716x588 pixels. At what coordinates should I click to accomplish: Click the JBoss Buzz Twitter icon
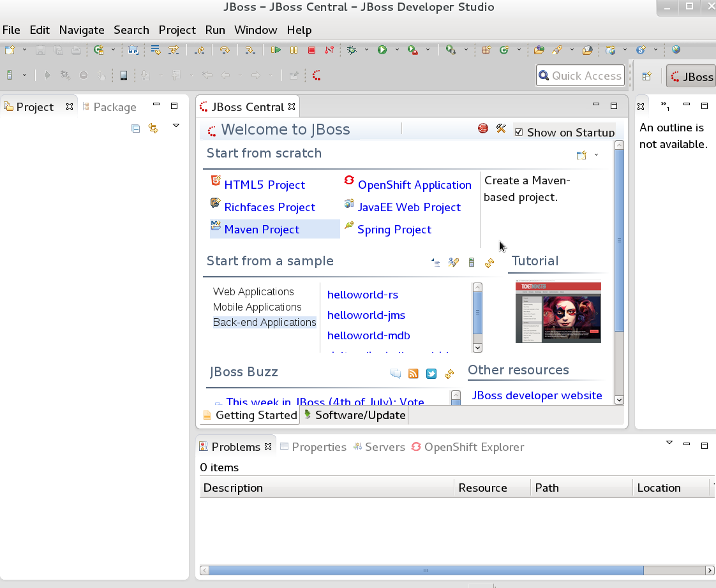(431, 374)
